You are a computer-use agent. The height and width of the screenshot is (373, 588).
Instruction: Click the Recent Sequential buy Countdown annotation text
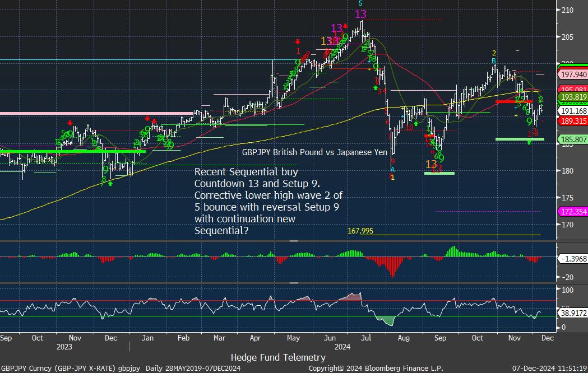(x=268, y=201)
